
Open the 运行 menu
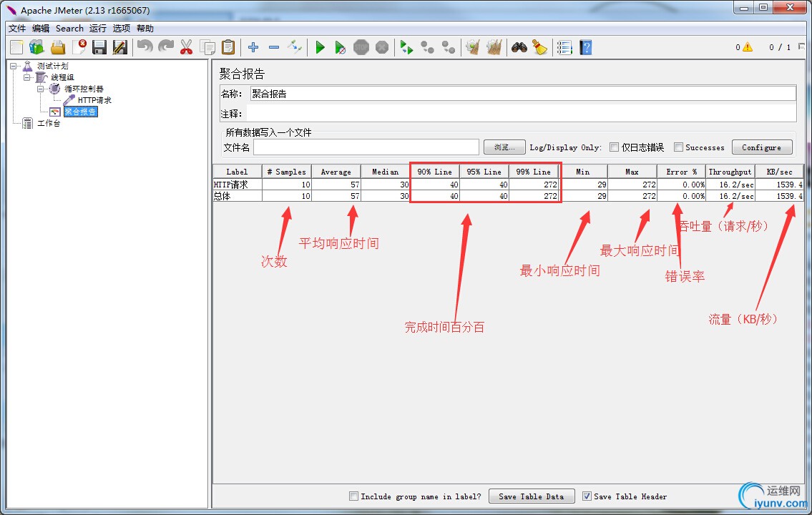[98, 28]
